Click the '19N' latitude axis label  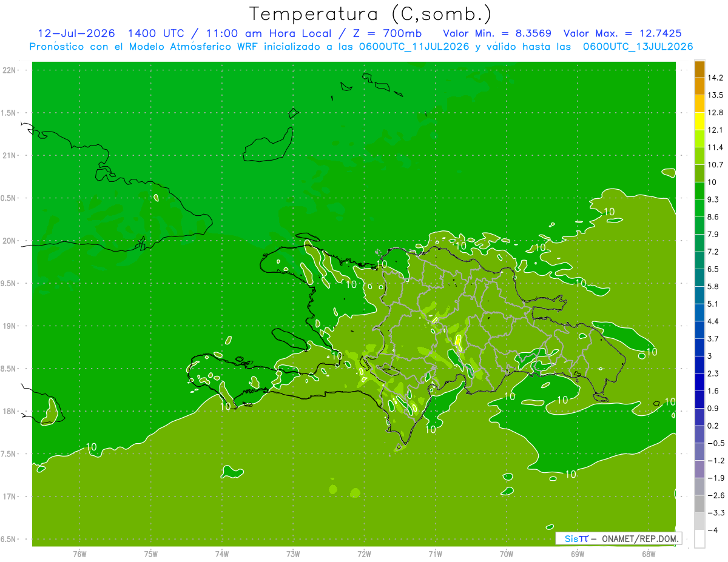coord(9,326)
